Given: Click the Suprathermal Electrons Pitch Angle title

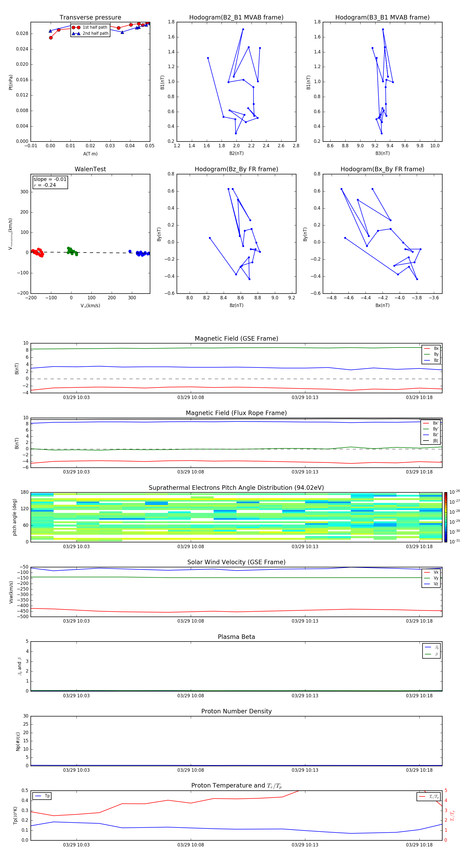Looking at the screenshot, I should coord(236,488).
